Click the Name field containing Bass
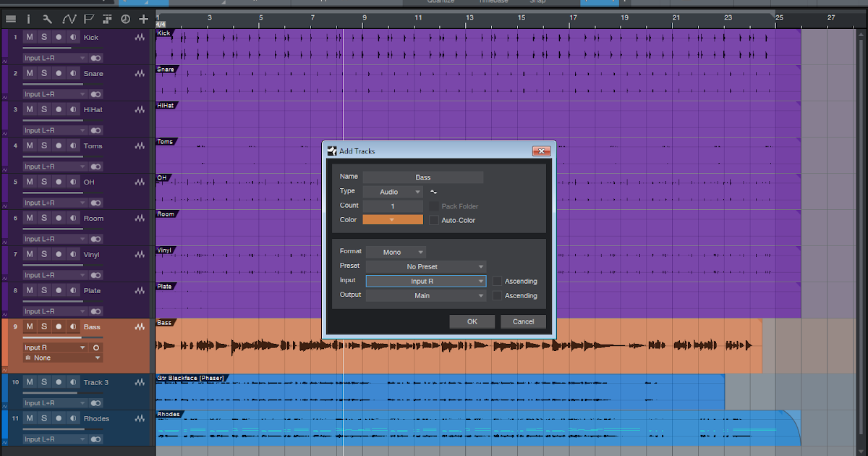Screen dimensions: 868x456 (x=424, y=177)
